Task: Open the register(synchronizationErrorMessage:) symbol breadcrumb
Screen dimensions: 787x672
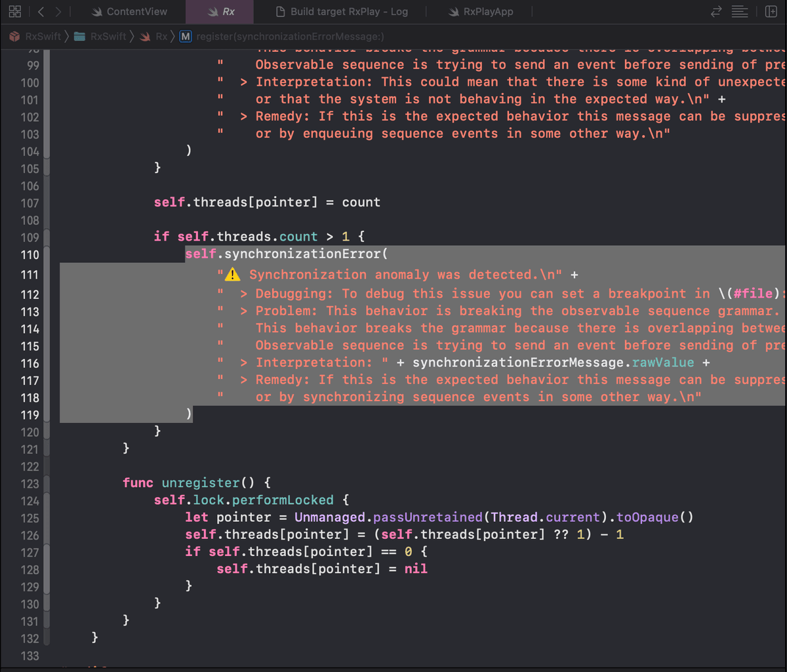Action: pos(291,36)
